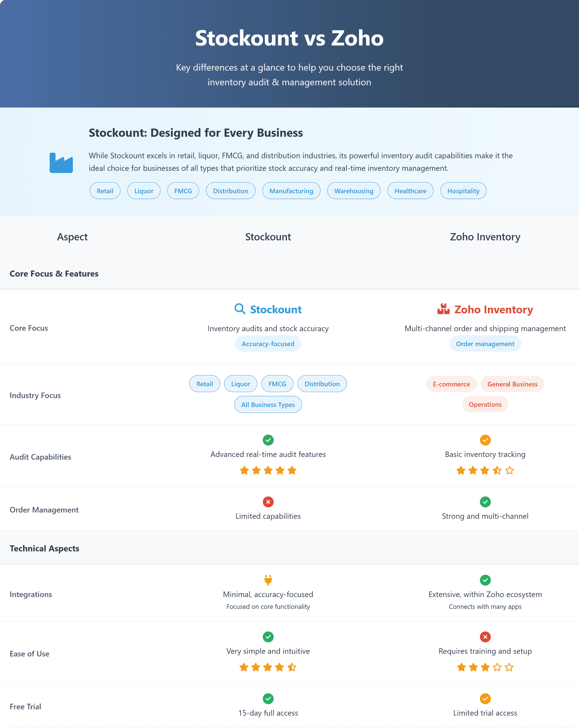Select the Retail tag in the banner
The width and height of the screenshot is (579, 728).
click(105, 191)
